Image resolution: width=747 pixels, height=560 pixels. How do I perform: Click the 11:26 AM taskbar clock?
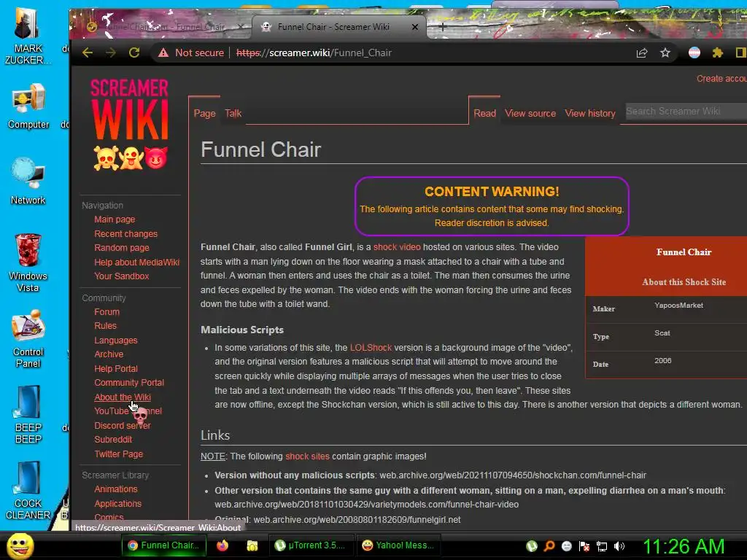coord(684,546)
